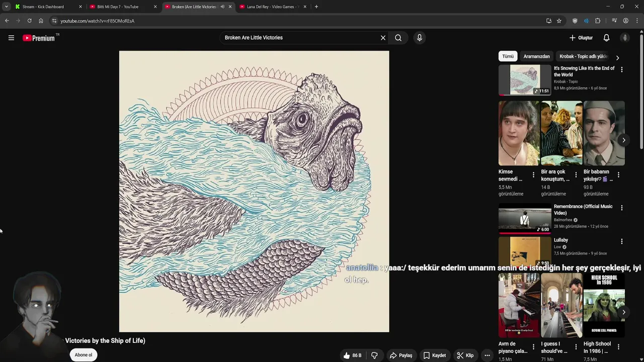Select the Krobak - Topic adlı filter chip

(584, 56)
